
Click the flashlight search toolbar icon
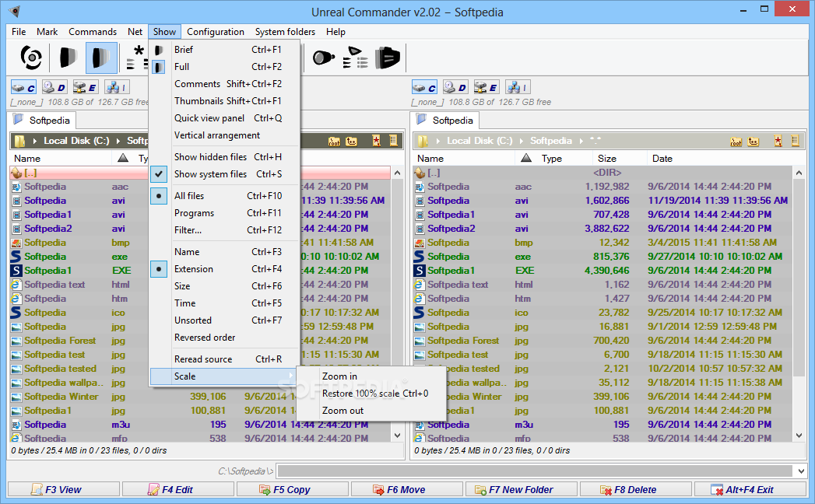coord(323,57)
